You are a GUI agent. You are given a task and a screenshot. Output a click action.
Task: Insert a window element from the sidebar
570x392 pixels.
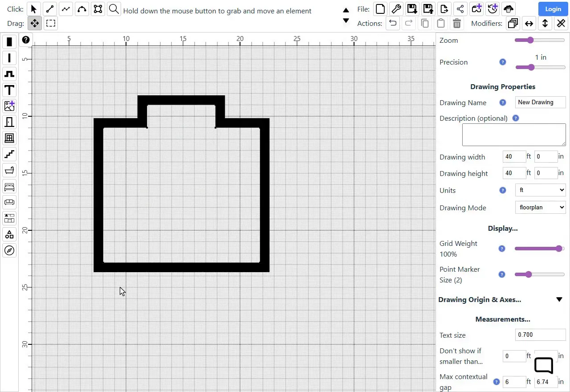point(9,138)
